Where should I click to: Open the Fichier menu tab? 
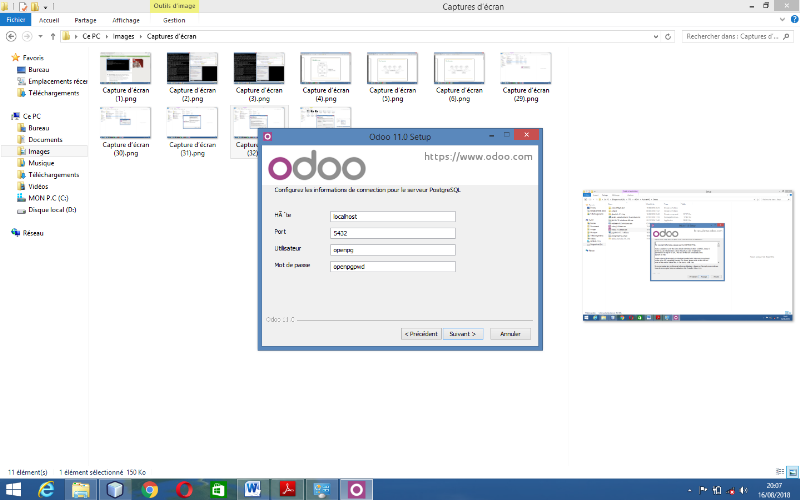(x=16, y=19)
